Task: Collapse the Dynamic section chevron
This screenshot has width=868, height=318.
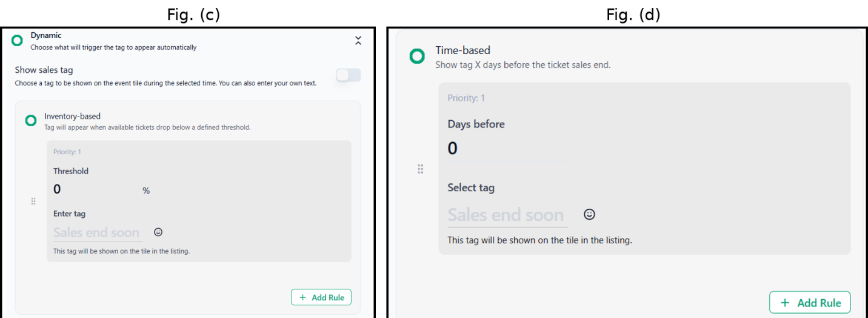Action: (x=358, y=41)
